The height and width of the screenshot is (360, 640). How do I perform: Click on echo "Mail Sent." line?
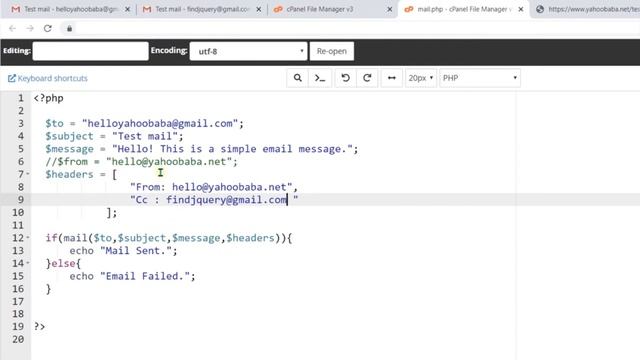click(123, 250)
